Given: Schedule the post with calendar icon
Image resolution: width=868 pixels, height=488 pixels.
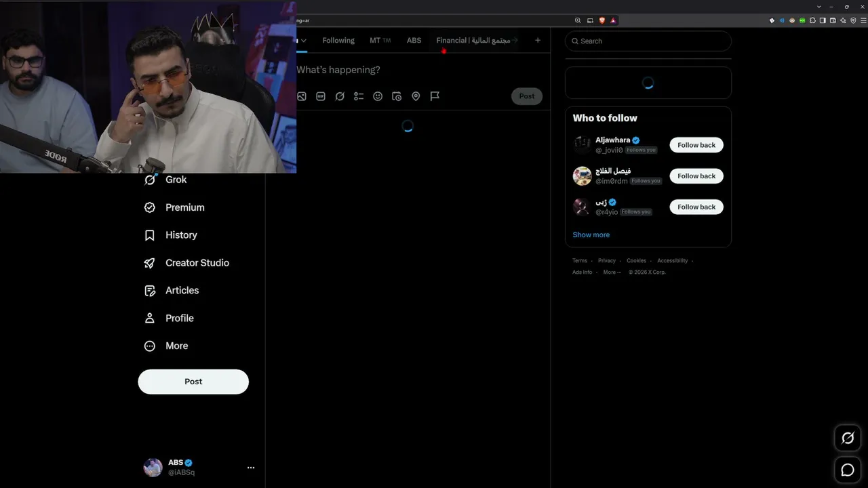Looking at the screenshot, I should click(x=397, y=96).
